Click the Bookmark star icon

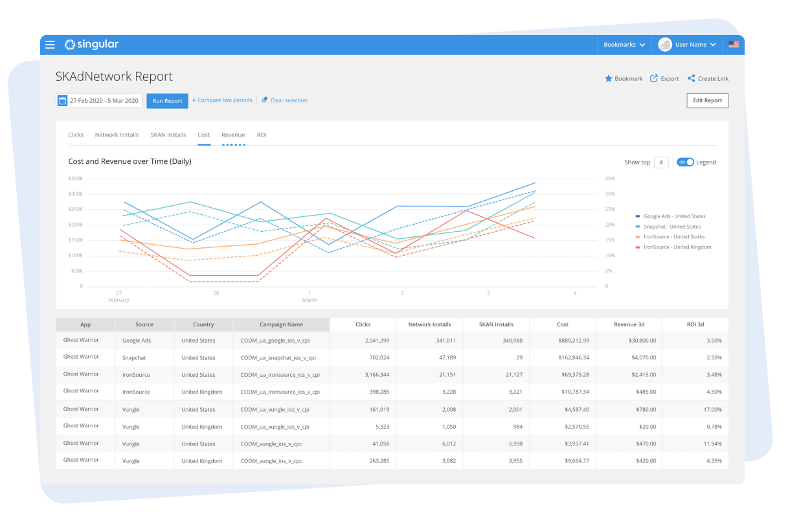pyautogui.click(x=608, y=78)
